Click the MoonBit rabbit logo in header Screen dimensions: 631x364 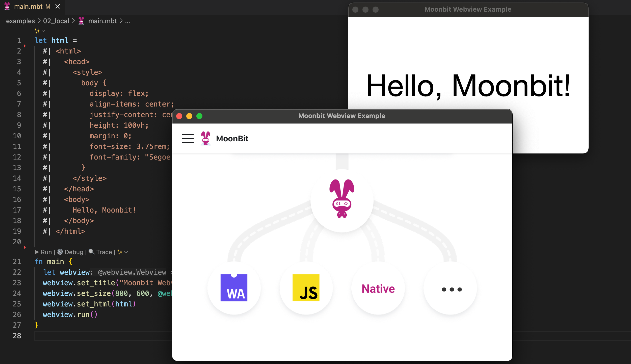click(205, 138)
